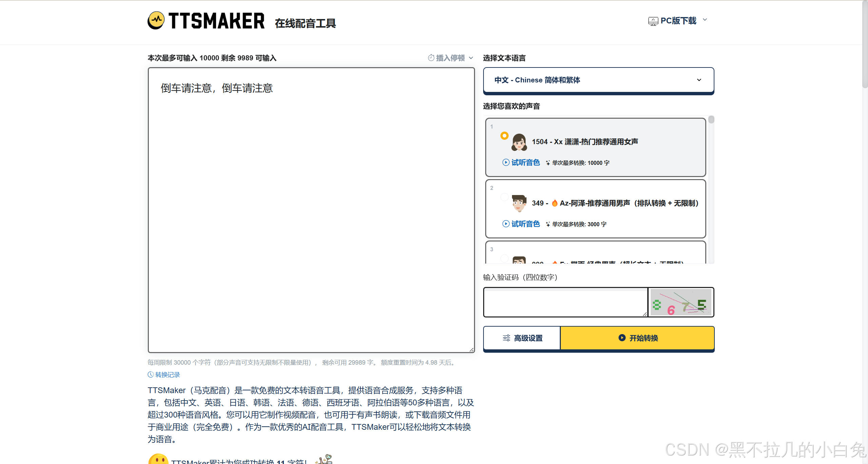Click the 开始转换 button
Screen dimensions: 868x464
pos(637,338)
